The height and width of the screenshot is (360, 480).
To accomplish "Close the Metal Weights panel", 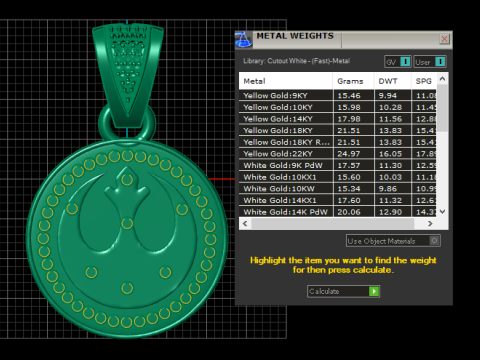I will [x=444, y=39].
